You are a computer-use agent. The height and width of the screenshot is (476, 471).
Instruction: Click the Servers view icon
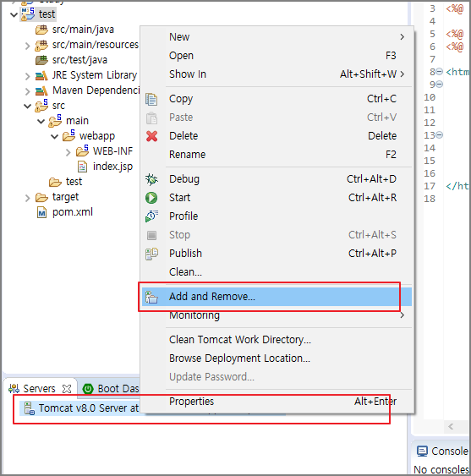[x=14, y=389]
